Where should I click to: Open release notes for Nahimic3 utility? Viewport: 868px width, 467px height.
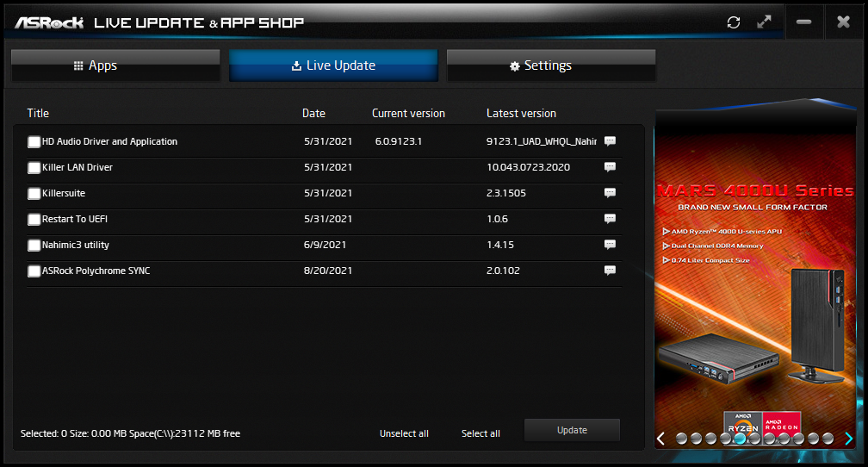(x=610, y=245)
